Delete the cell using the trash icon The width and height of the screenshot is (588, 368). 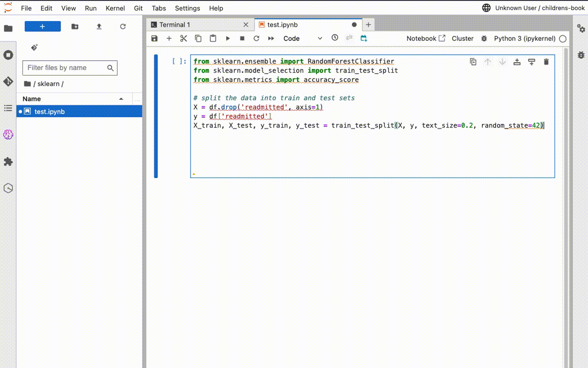(x=546, y=62)
